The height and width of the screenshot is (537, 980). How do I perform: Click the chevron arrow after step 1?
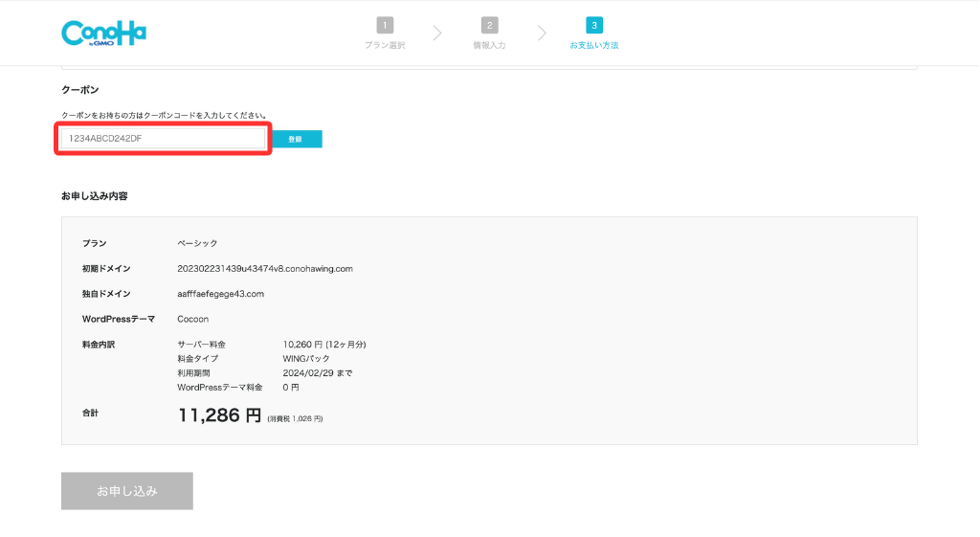tap(436, 33)
